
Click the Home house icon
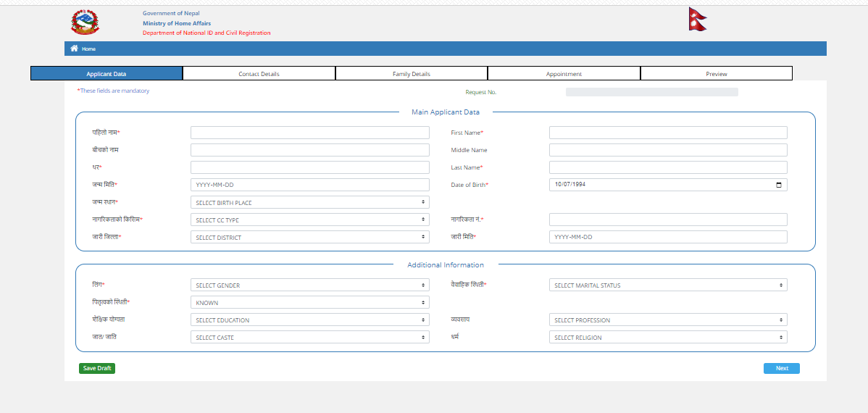74,48
